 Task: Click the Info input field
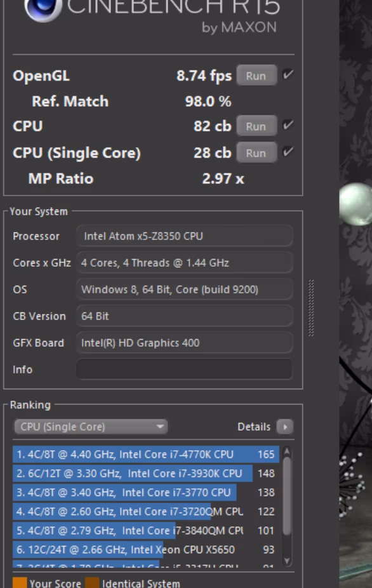184,369
